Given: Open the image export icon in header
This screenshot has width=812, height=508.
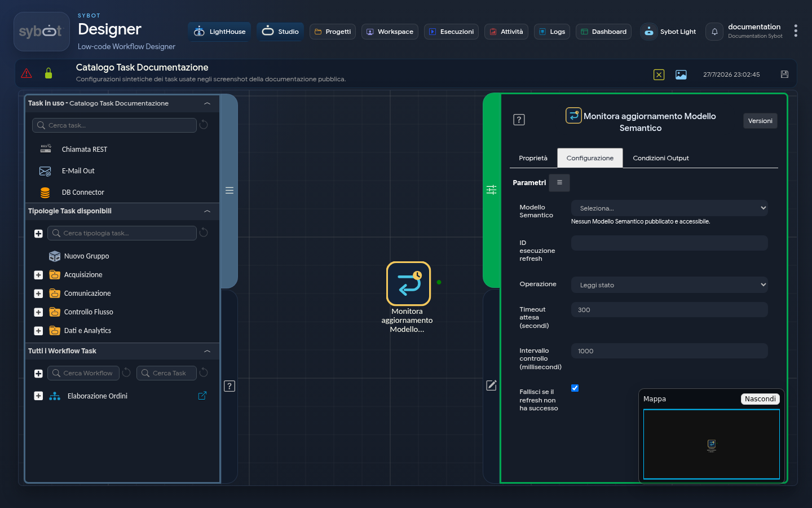Looking at the screenshot, I should point(681,75).
